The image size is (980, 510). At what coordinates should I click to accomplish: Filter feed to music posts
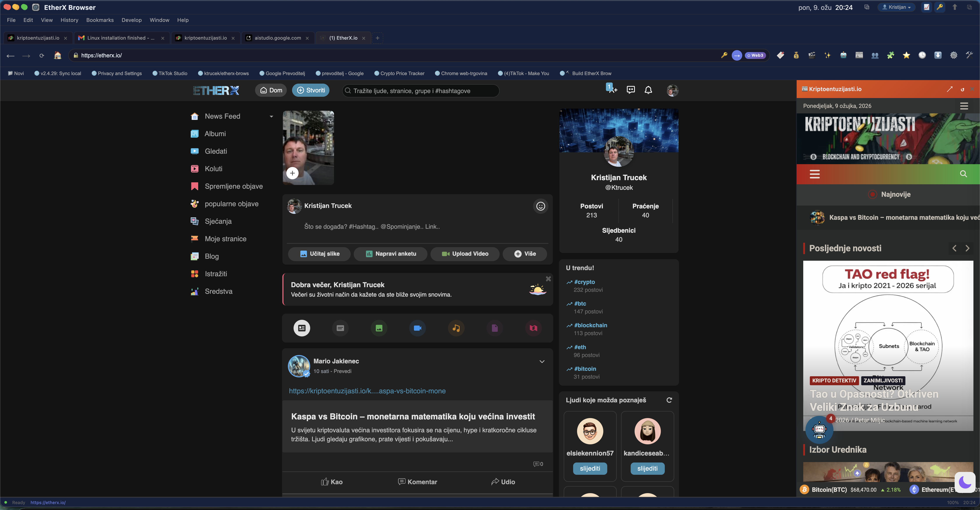pyautogui.click(x=456, y=328)
